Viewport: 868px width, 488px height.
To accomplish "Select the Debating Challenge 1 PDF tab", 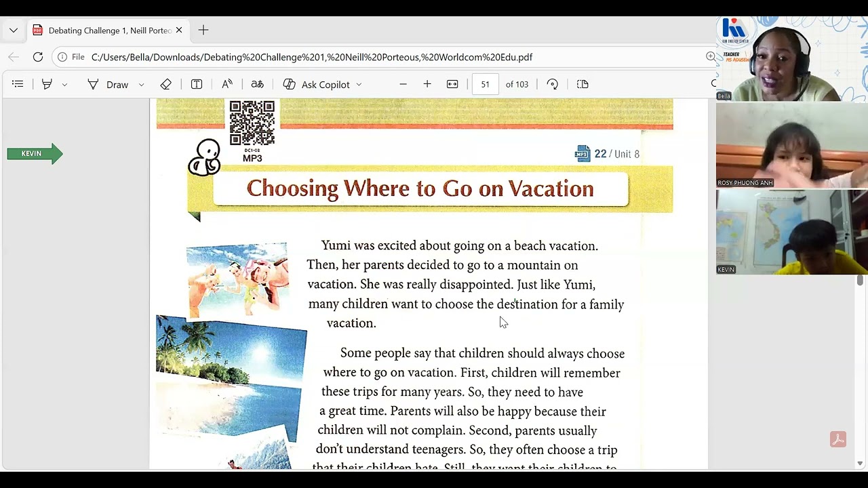I will 108,30.
